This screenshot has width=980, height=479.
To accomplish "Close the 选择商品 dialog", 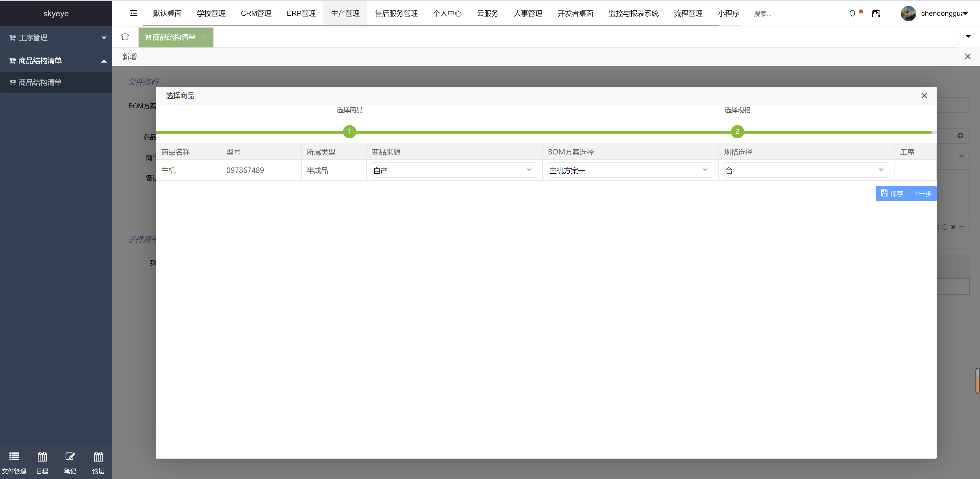I will pyautogui.click(x=924, y=95).
